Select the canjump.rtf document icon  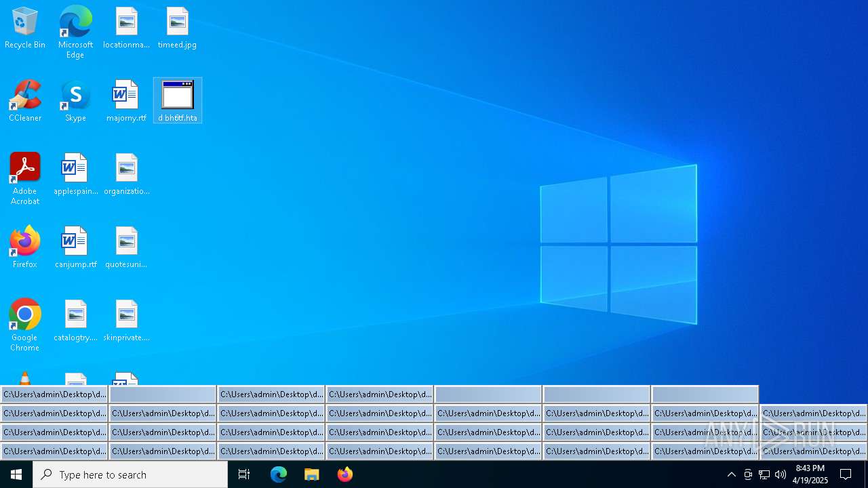(x=75, y=247)
